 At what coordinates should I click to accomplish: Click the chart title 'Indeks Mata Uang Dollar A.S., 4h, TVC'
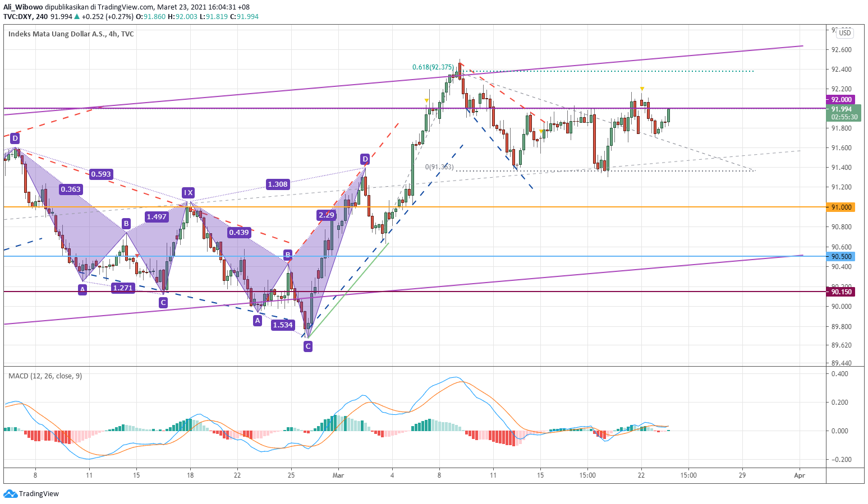click(x=71, y=34)
